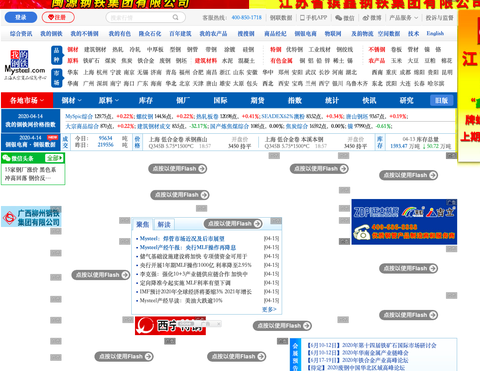The width and height of the screenshot is (480, 371).
Task: Open the 库存 nav menu item
Action: coord(146,100)
